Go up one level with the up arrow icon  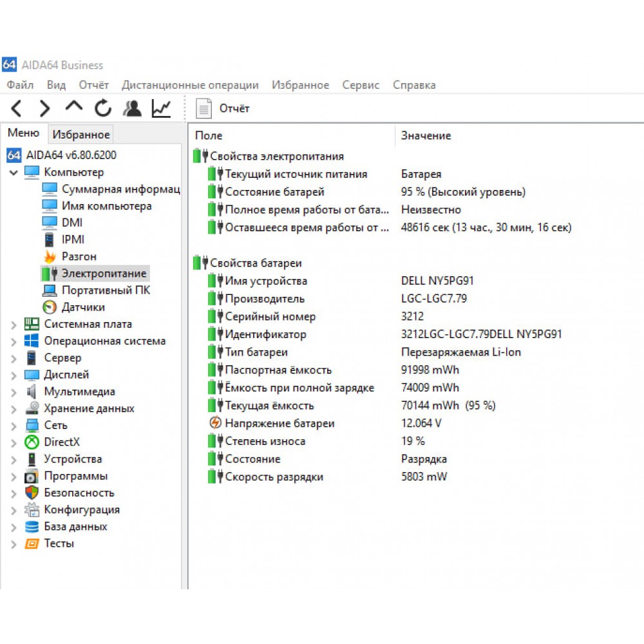coord(74,107)
